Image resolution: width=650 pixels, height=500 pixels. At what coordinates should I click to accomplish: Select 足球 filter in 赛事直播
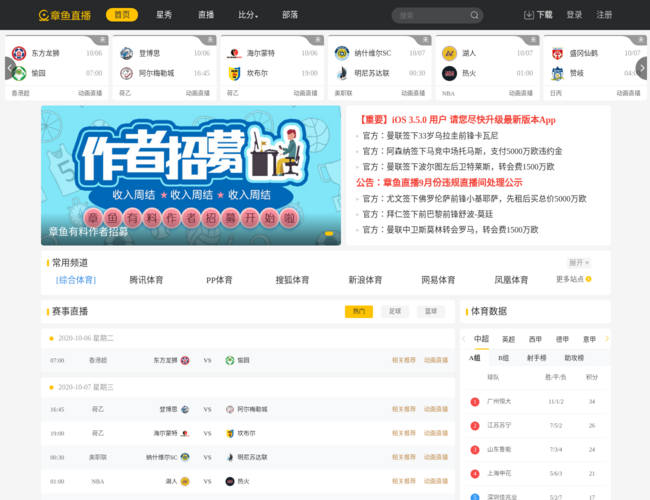click(x=395, y=311)
